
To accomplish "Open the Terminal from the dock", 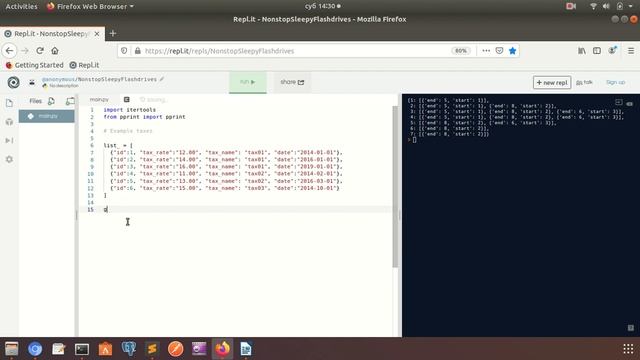I will [x=82, y=349].
